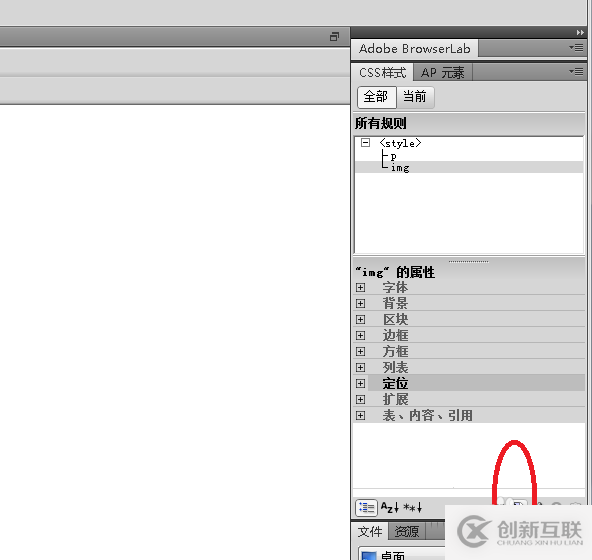This screenshot has height=560, width=592.
Task: Select the 字体 row label
Action: click(x=395, y=288)
